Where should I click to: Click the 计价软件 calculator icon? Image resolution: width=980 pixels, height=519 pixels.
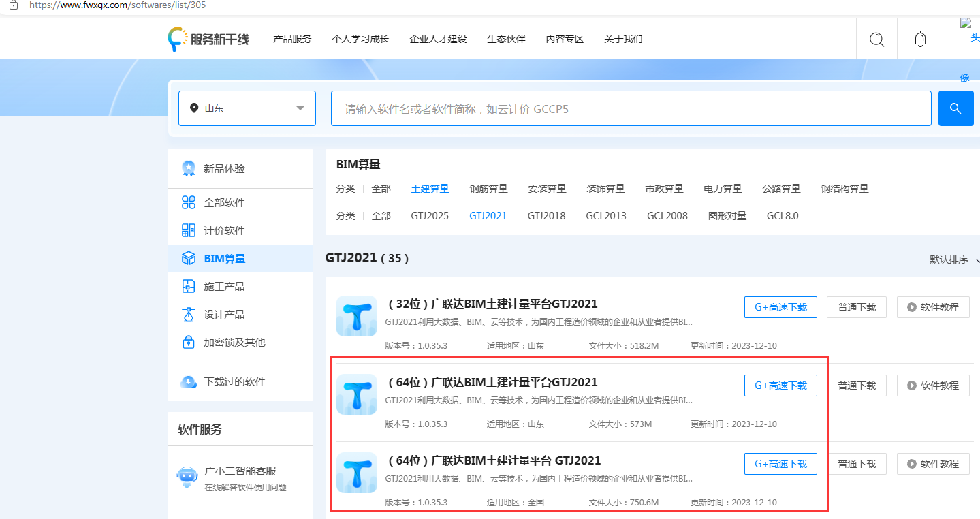[189, 230]
